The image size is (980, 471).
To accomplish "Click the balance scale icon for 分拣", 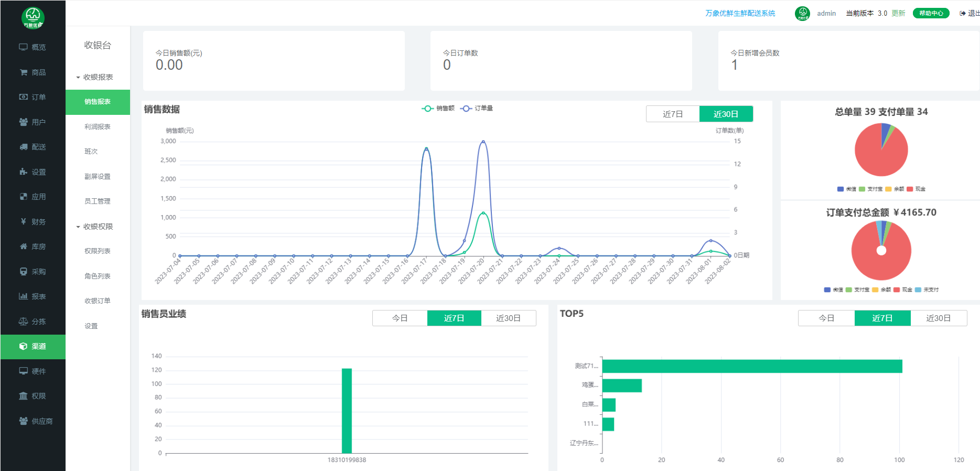I will 24,322.
